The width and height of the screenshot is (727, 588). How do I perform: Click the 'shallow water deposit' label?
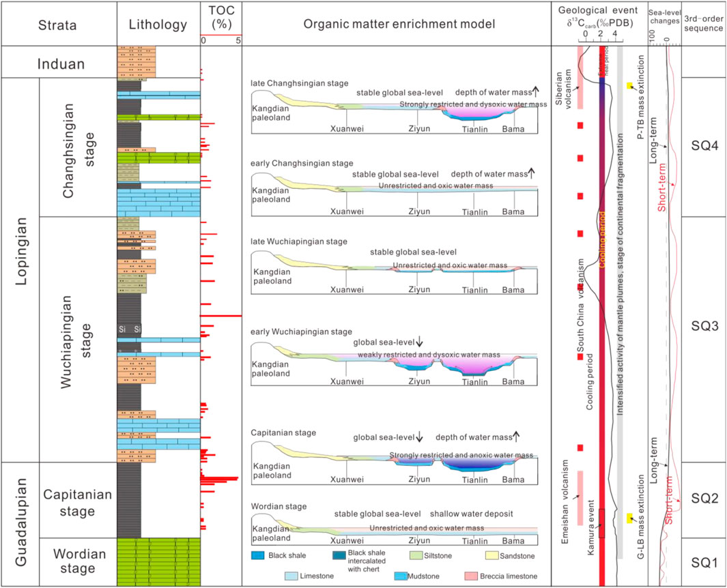click(472, 514)
